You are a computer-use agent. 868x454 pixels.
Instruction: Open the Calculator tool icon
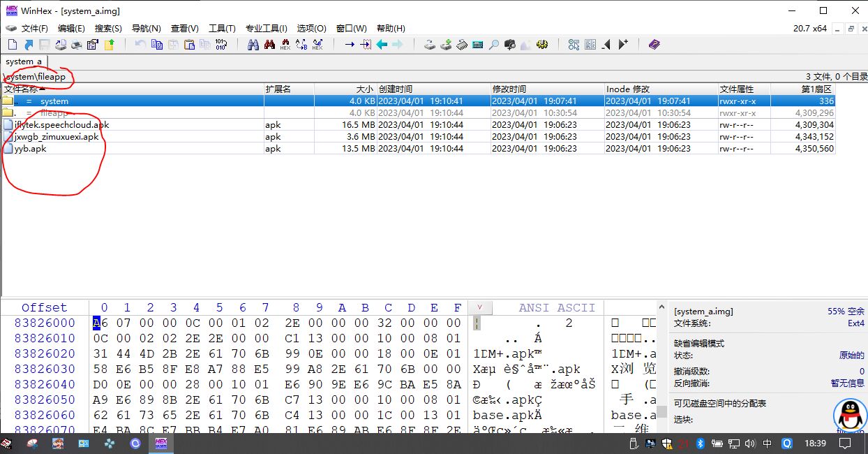(478, 45)
